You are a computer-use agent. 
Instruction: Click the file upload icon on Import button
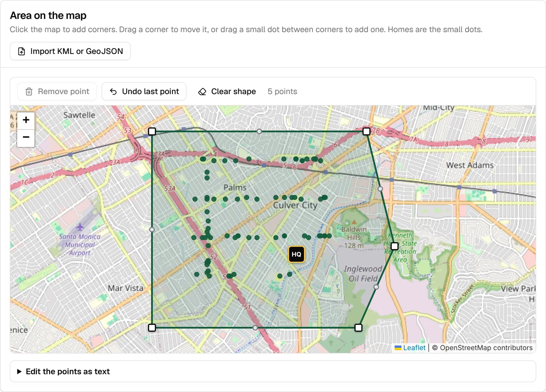coord(22,51)
